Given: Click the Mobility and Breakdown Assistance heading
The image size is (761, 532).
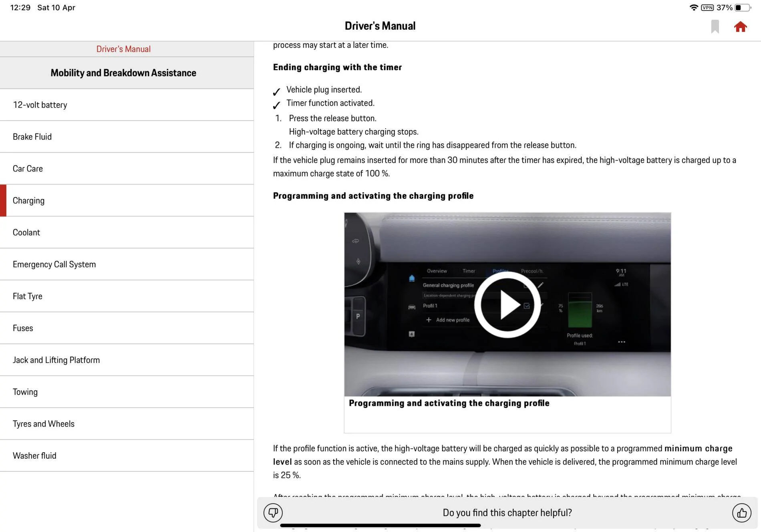Looking at the screenshot, I should [123, 73].
